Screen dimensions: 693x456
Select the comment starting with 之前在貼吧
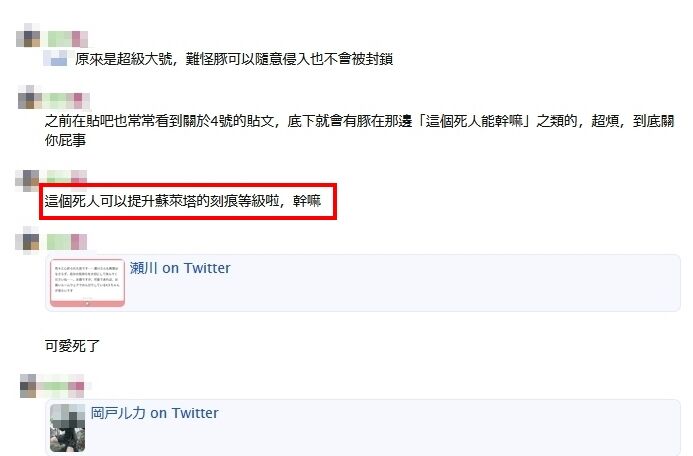tap(359, 130)
